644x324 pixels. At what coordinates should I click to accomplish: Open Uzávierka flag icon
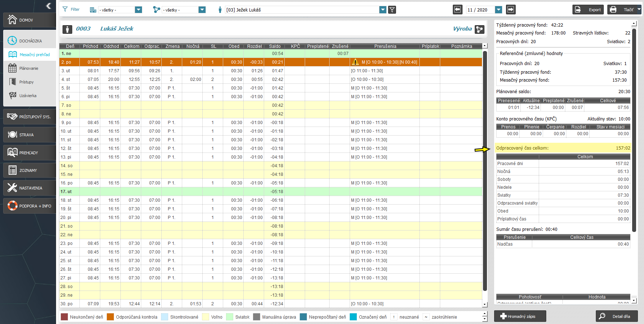tap(13, 95)
